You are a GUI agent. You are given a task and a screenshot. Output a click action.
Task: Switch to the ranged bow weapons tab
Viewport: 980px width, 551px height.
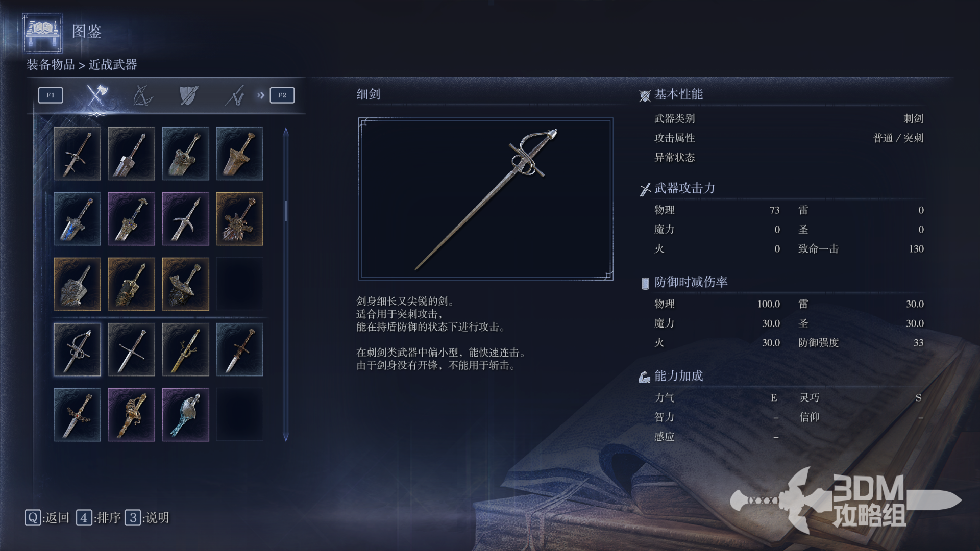(142, 95)
